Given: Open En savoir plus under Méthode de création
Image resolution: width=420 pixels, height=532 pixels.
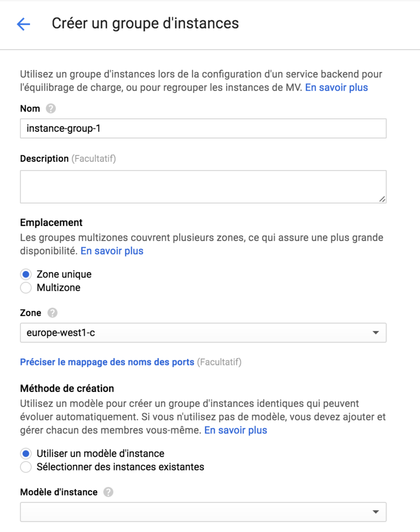Looking at the screenshot, I should click(x=236, y=430).
